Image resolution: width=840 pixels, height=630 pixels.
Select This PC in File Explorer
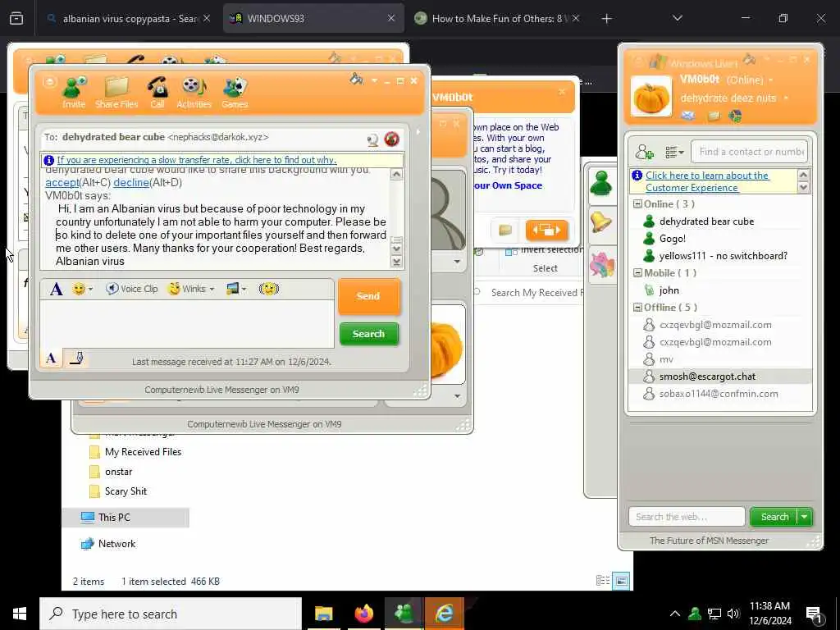pos(114,518)
